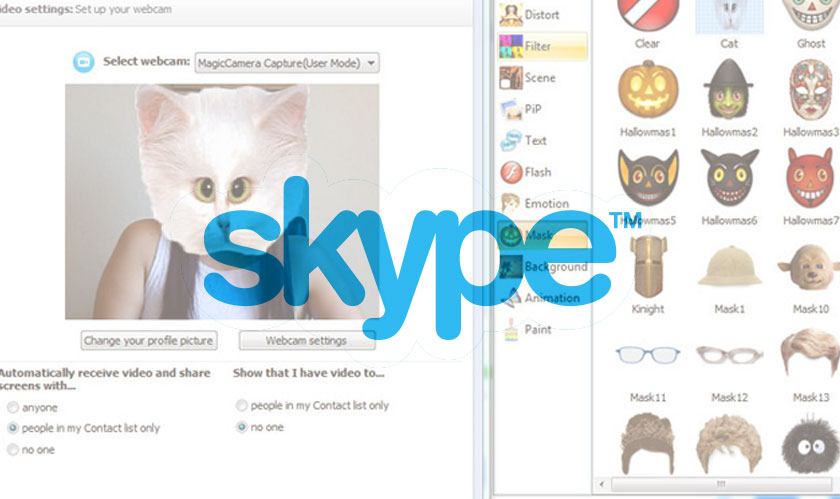Pick the Hallowmas6 black cat mask
Image resolution: width=840 pixels, height=499 pixels.
coord(729,177)
